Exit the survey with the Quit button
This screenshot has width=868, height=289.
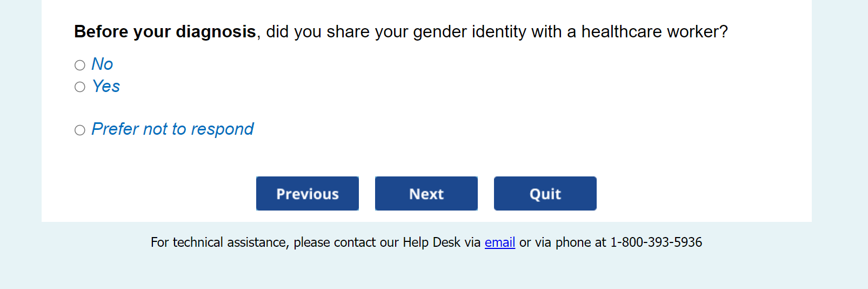pos(545,194)
